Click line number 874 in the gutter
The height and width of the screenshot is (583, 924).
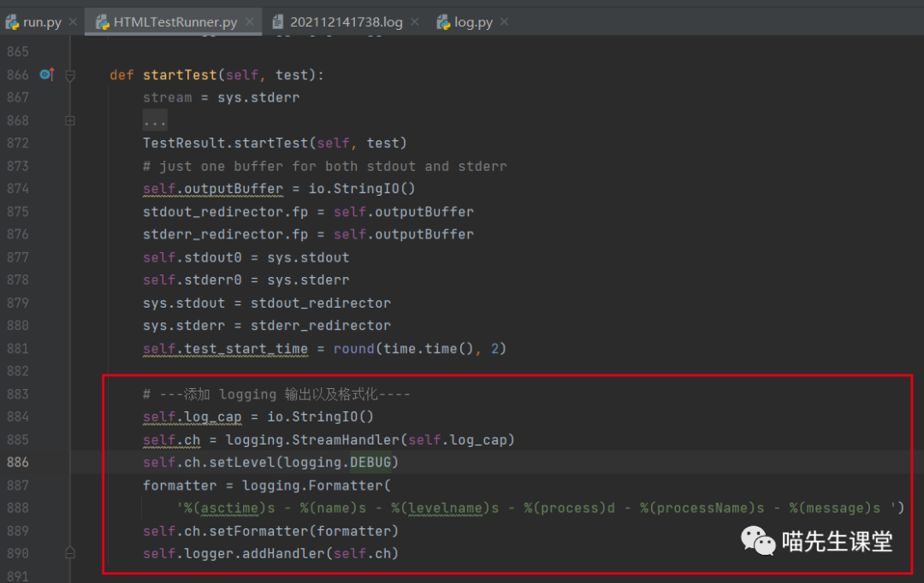(18, 188)
